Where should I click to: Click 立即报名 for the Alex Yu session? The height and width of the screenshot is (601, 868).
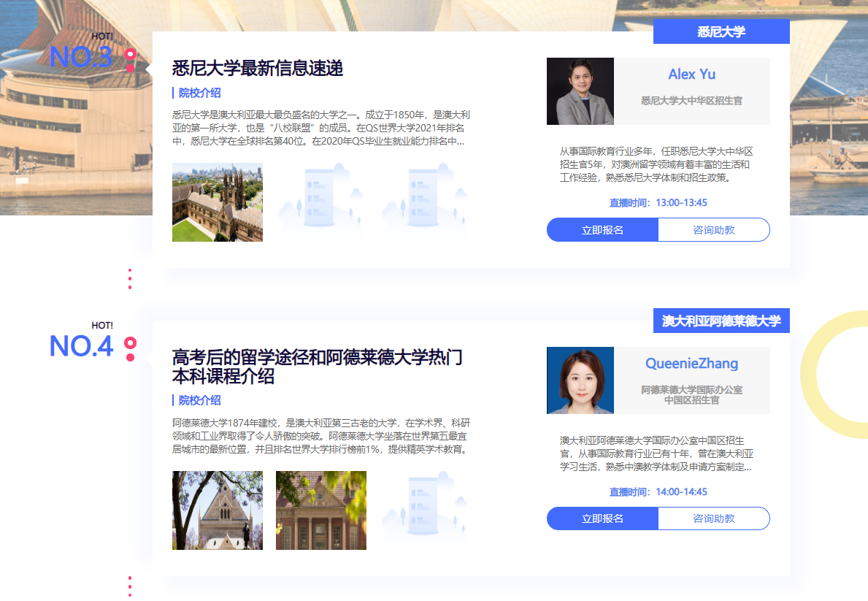tap(602, 230)
